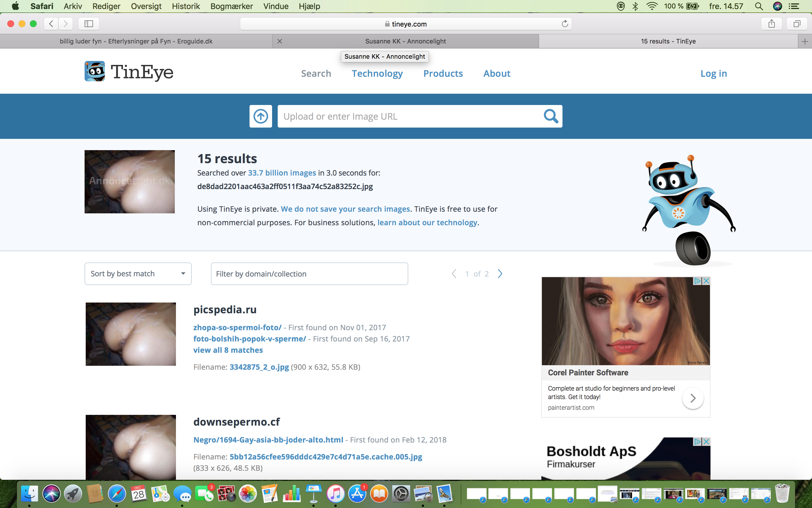
Task: Switch to 15 results - TinEye tab
Action: [668, 41]
